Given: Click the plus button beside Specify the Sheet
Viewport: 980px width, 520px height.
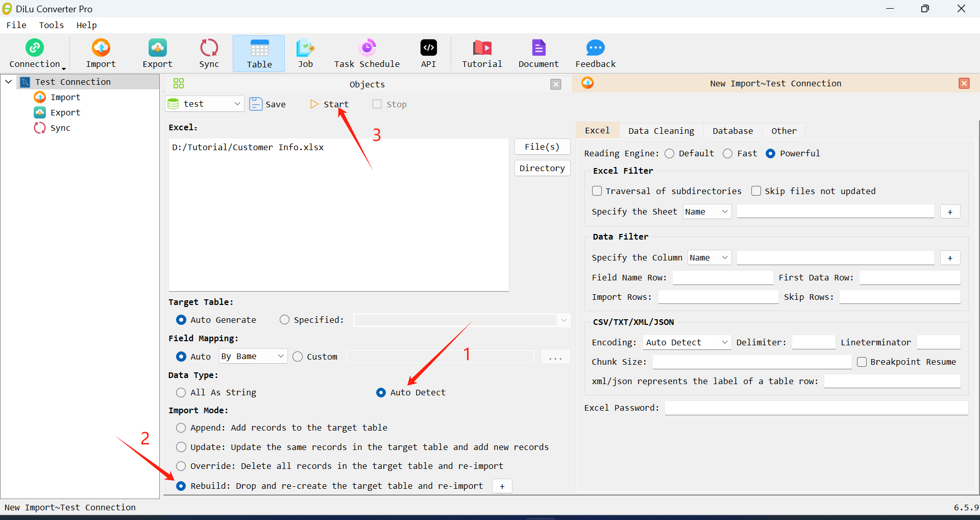Looking at the screenshot, I should pos(950,212).
